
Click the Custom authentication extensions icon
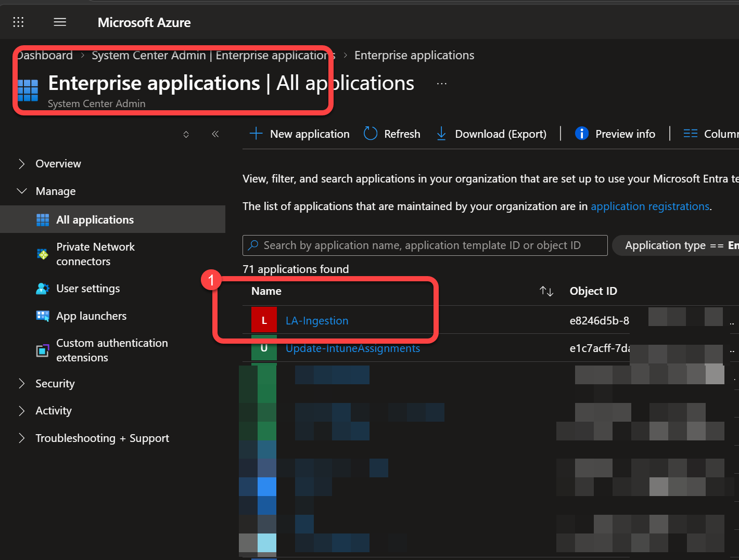(43, 350)
